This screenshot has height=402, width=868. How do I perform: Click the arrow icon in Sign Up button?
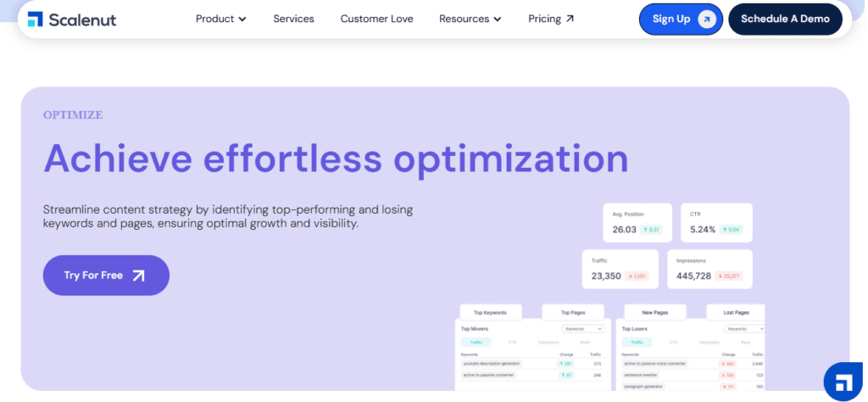(x=706, y=20)
